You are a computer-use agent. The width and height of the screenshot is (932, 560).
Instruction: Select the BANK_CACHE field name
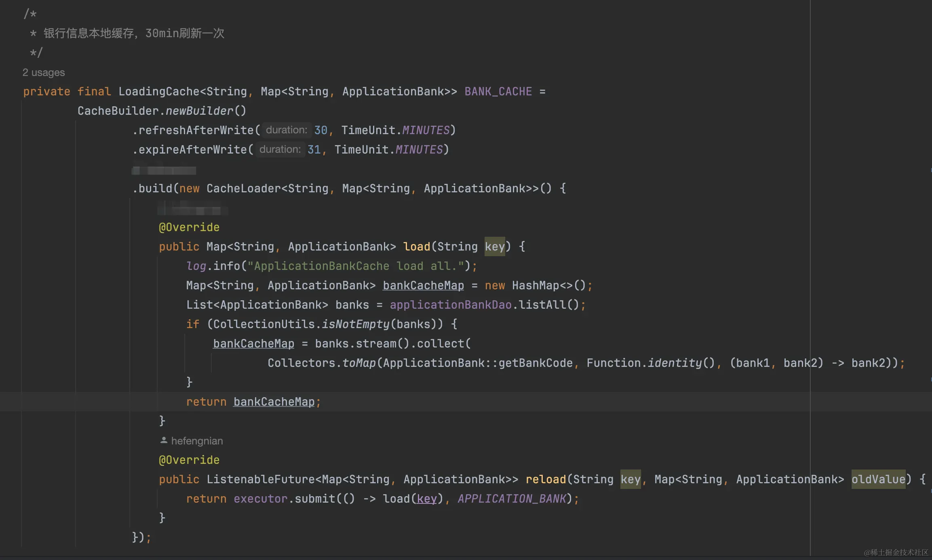tap(498, 91)
